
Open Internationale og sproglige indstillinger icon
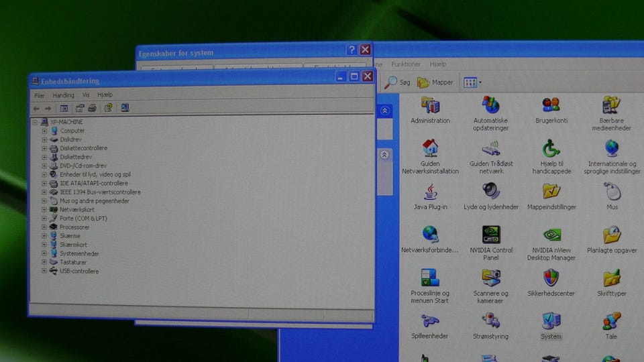click(612, 148)
